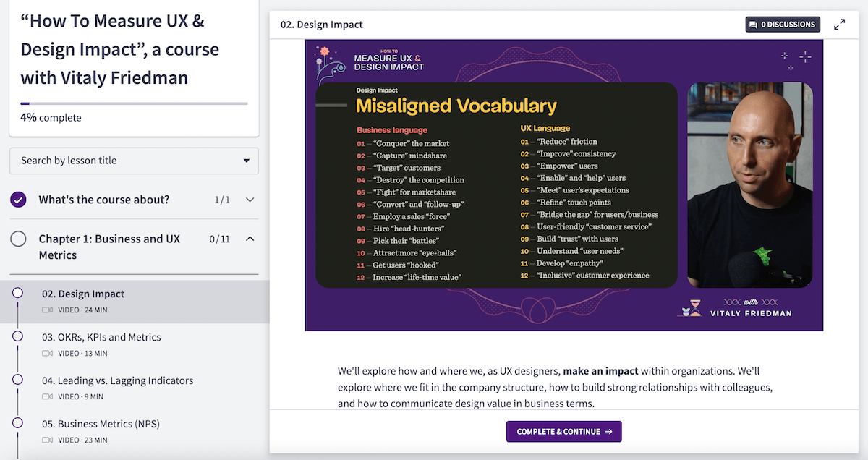Click the 4% complete progress bar
This screenshot has width=868, height=460.
coord(134,102)
